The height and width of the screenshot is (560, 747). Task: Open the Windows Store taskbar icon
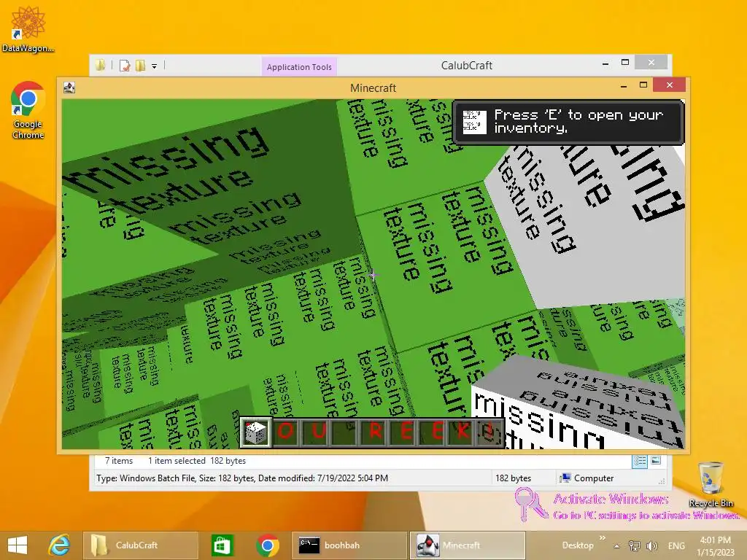point(222,545)
